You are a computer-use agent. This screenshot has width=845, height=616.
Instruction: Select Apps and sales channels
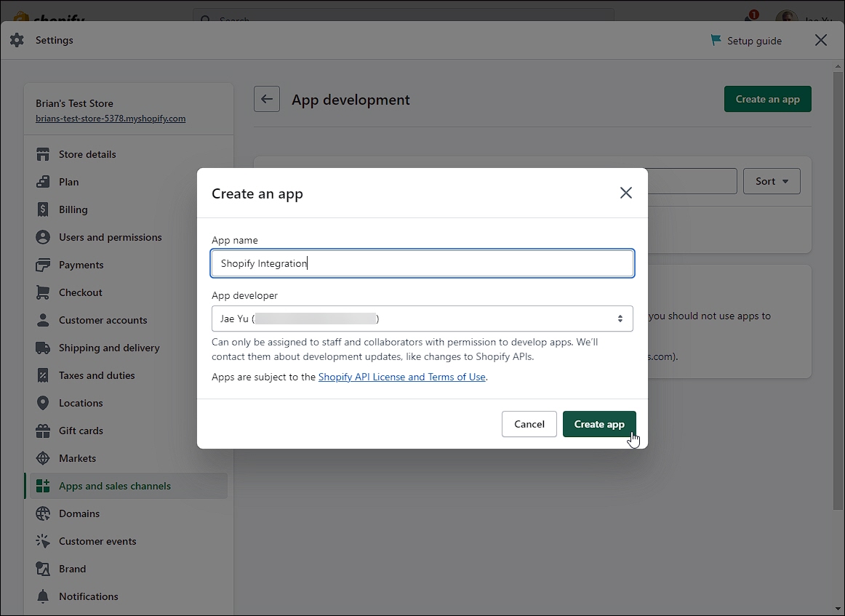pyautogui.click(x=128, y=486)
